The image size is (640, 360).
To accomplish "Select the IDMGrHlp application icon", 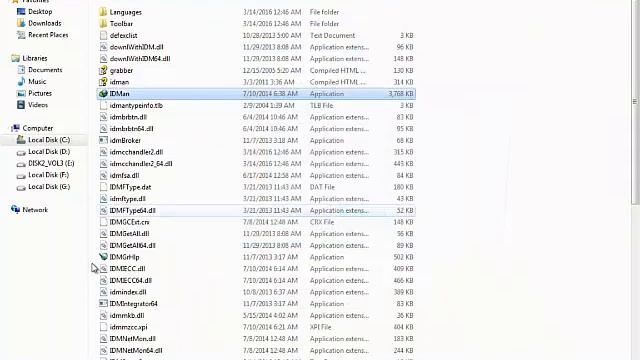I will coord(103,257).
